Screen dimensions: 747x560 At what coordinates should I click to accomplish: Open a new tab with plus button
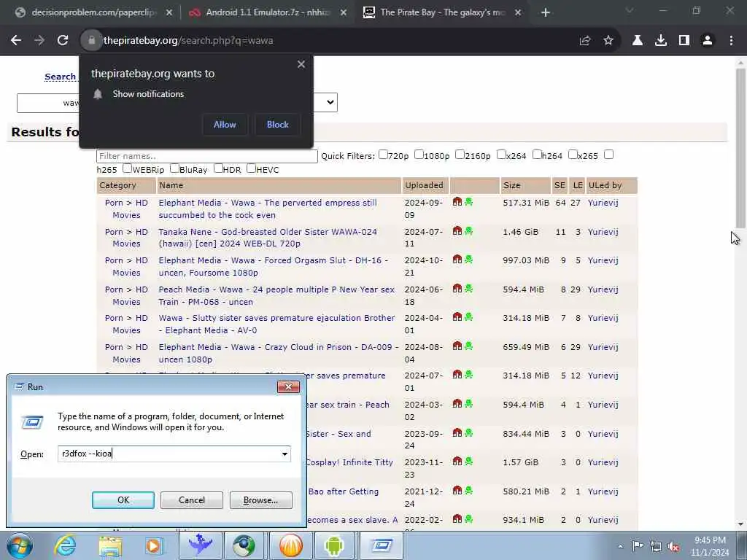pos(546,12)
